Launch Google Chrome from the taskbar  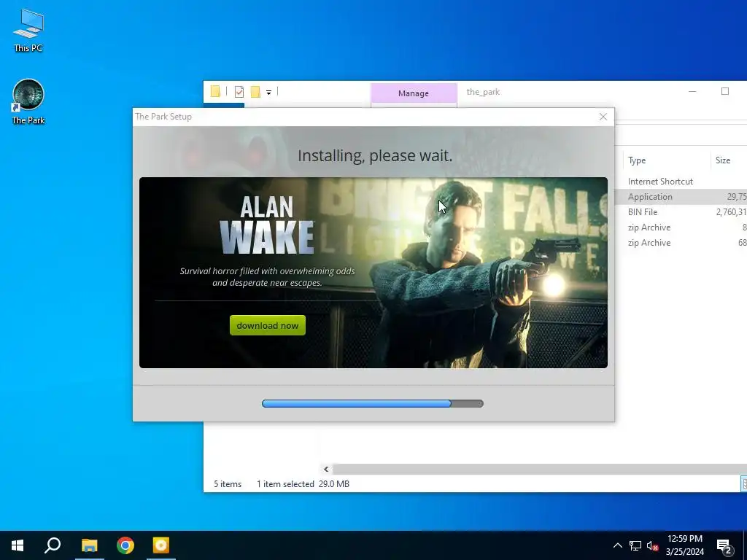[x=125, y=545]
